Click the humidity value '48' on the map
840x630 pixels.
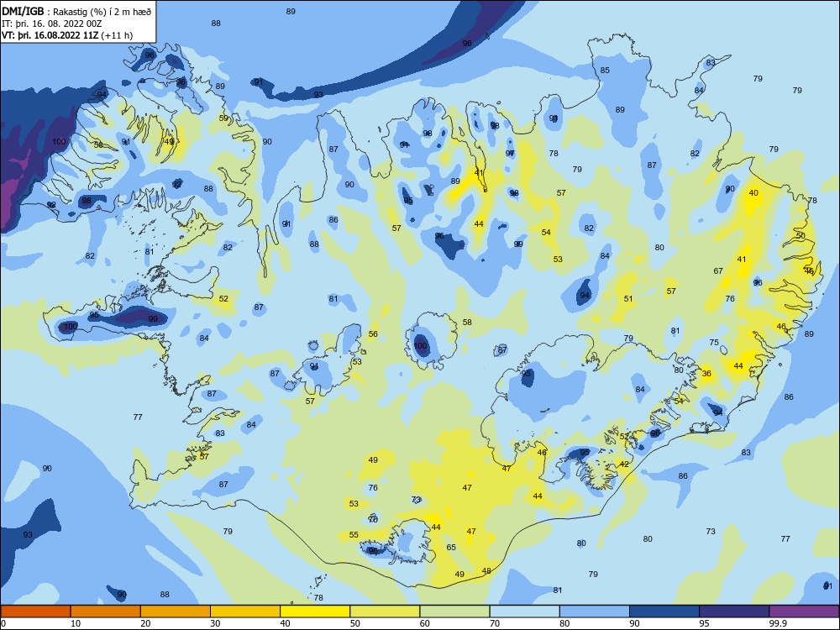pos(486,570)
